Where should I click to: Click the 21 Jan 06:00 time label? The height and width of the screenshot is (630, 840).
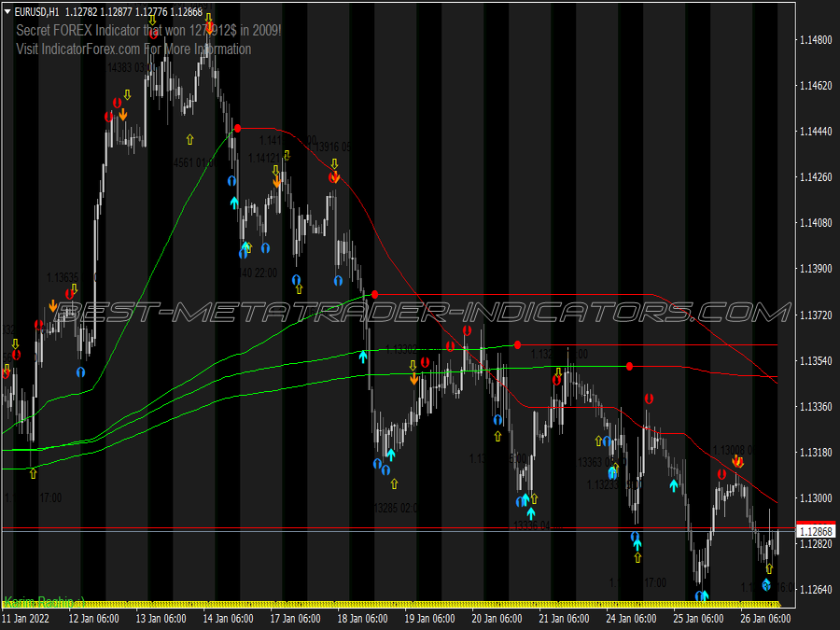pyautogui.click(x=564, y=619)
